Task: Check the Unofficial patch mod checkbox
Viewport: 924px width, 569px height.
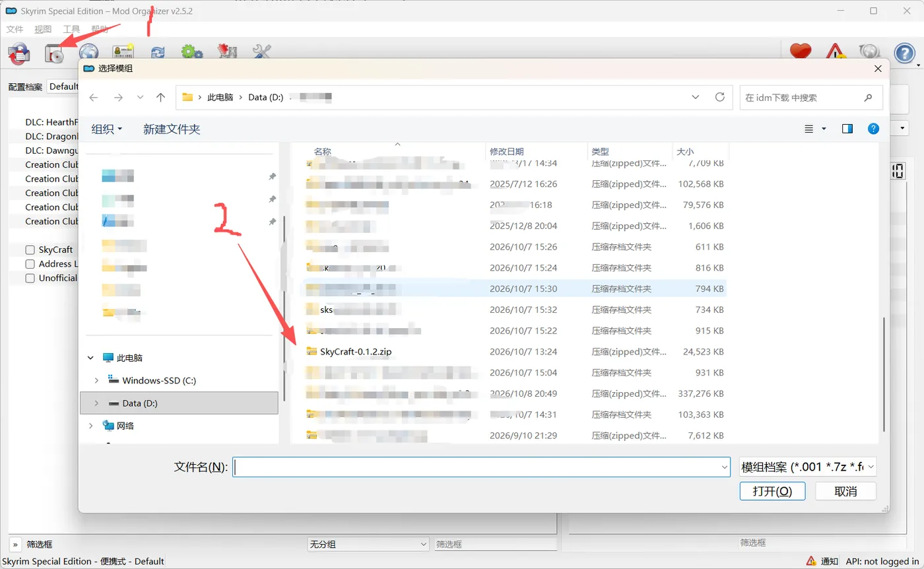Action: [30, 278]
